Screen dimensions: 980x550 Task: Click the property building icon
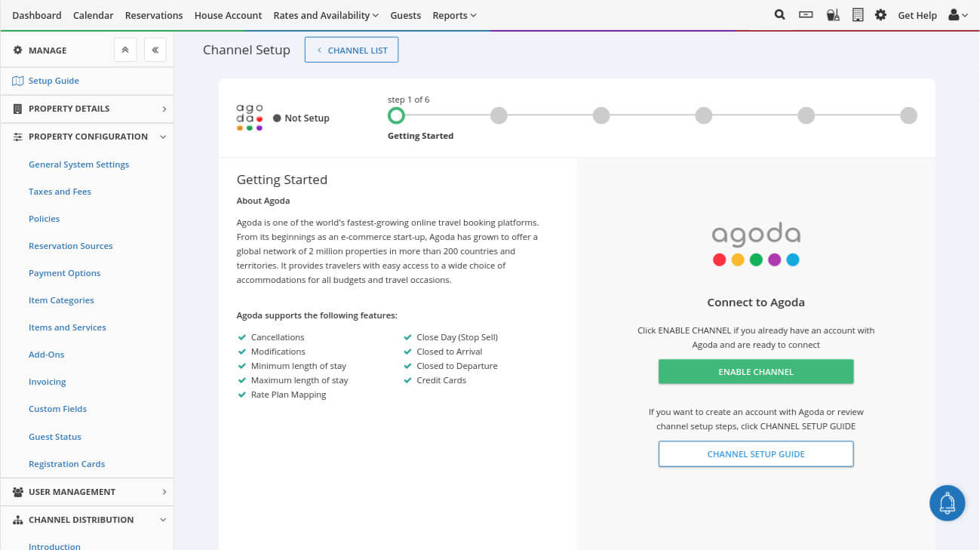(x=858, y=14)
